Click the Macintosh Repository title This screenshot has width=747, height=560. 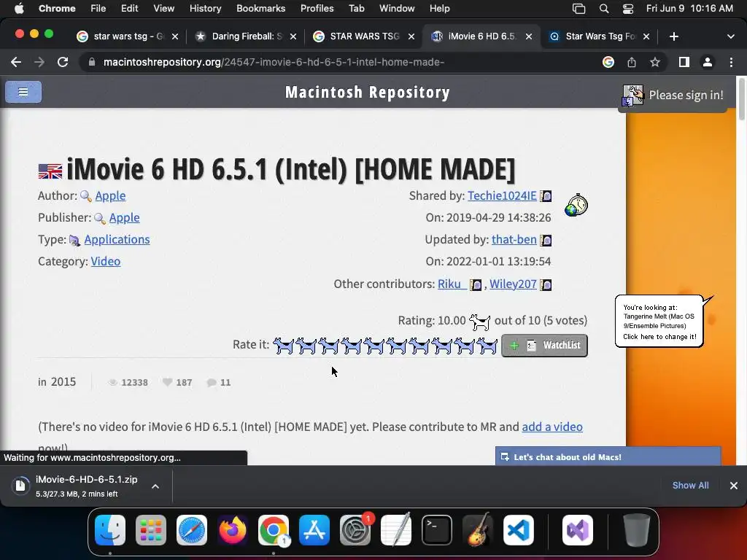368,93
